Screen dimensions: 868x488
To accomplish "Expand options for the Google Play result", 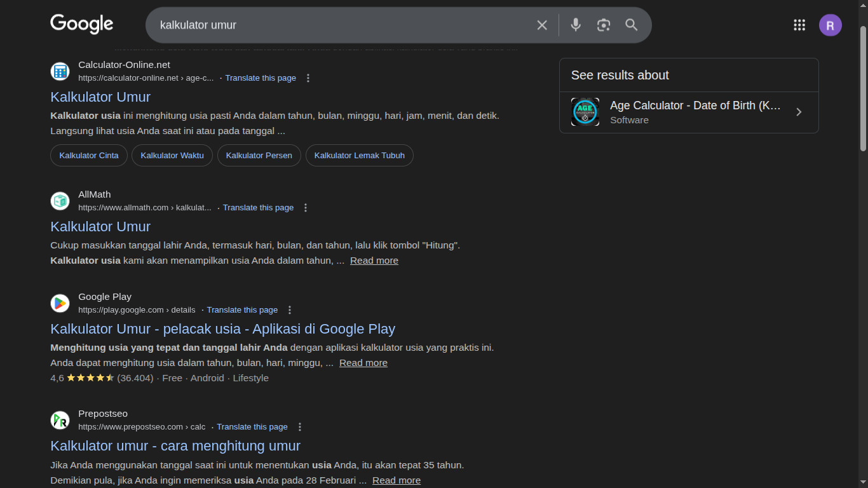I will [289, 309].
